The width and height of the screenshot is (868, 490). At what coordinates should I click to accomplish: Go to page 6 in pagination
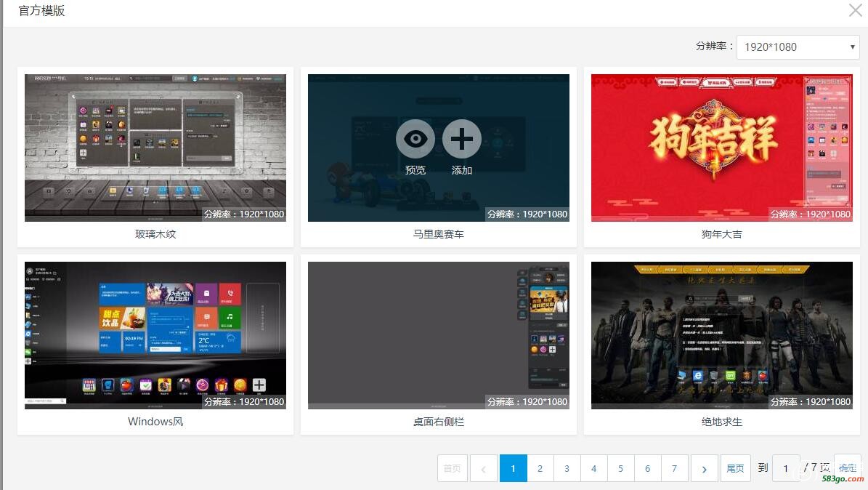click(648, 468)
